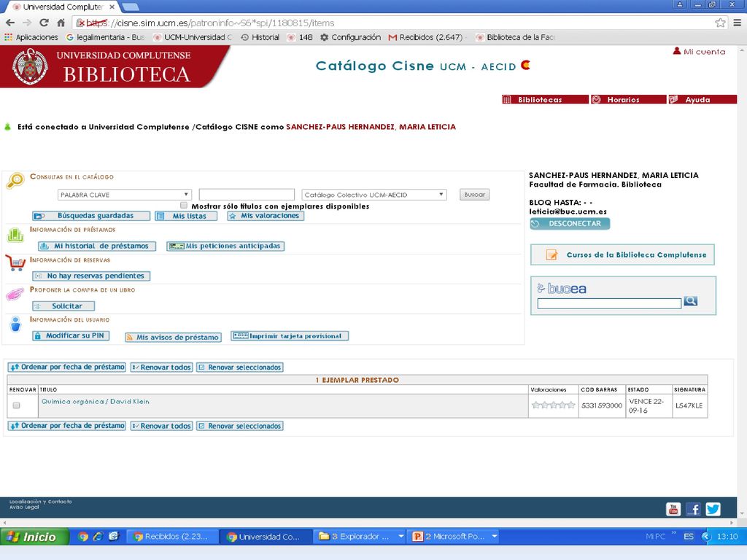The height and width of the screenshot is (560, 747).
Task: Expand the Explorador taskbar group arrow
Action: tap(401, 537)
